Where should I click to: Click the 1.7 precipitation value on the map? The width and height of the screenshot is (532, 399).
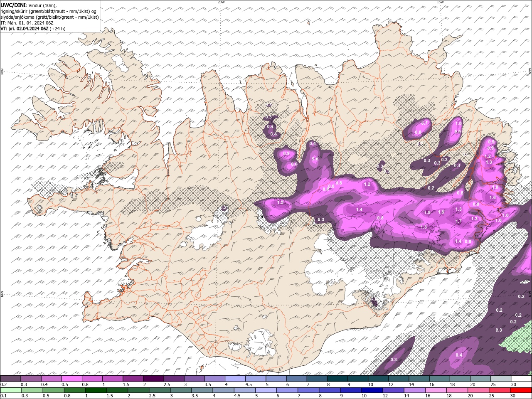click(459, 222)
